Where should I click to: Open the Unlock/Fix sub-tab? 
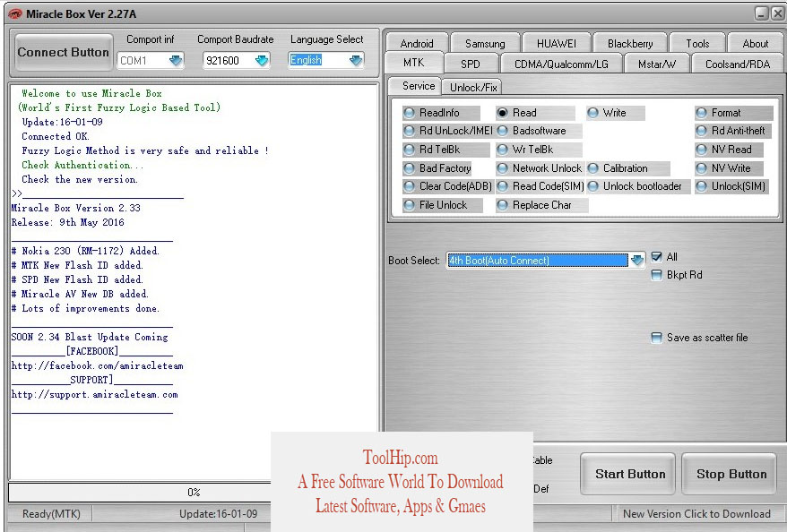click(472, 87)
